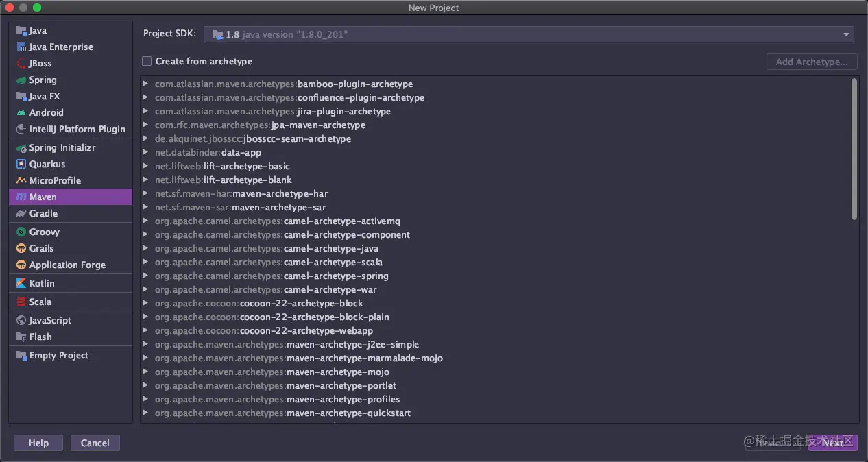Enable Create from archetype checkbox
The height and width of the screenshot is (462, 868).
pos(147,61)
